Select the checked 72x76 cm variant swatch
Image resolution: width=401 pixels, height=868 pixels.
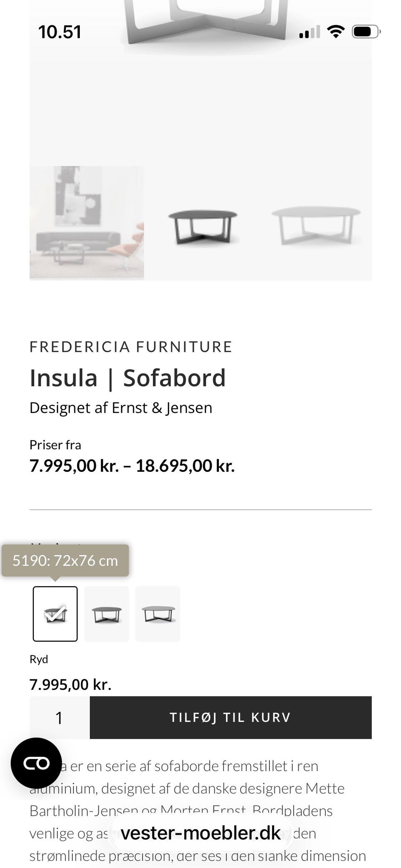coord(55,613)
